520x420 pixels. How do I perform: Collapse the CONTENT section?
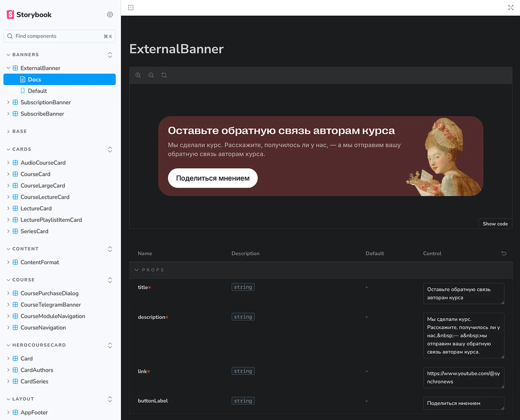[x=23, y=249]
